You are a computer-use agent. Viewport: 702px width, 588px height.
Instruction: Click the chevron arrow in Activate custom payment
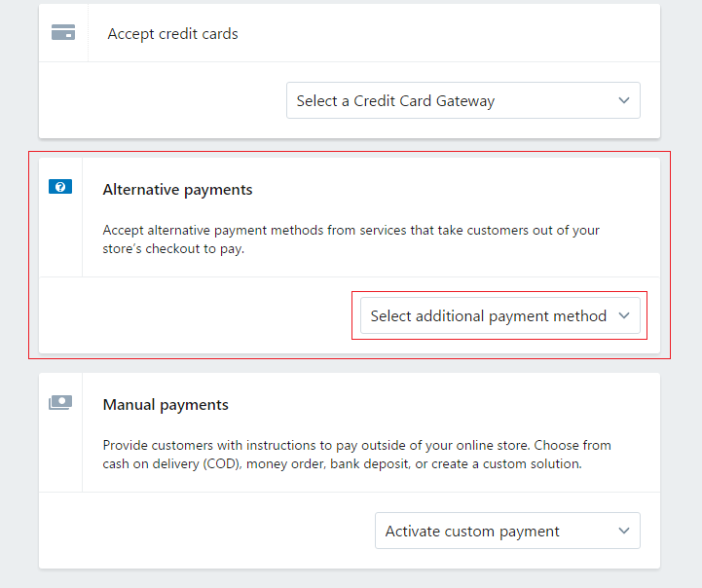click(x=624, y=532)
